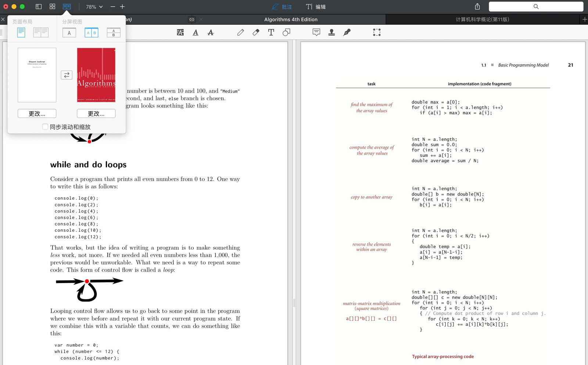Image resolution: width=588 pixels, height=365 pixels.
Task: Enable 同步滚动和缩放 checkbox
Action: pyautogui.click(x=46, y=127)
